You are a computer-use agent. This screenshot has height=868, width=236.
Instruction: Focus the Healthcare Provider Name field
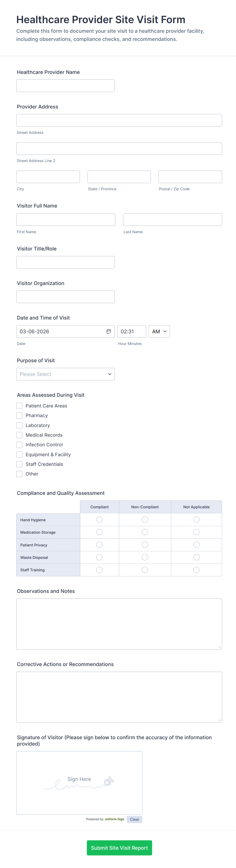(x=65, y=86)
